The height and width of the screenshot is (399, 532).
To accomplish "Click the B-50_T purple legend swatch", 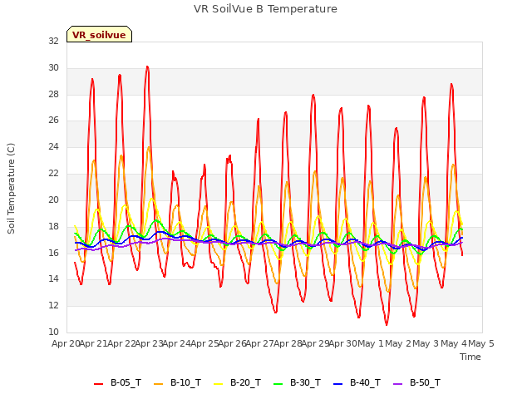I will [x=397, y=384].
